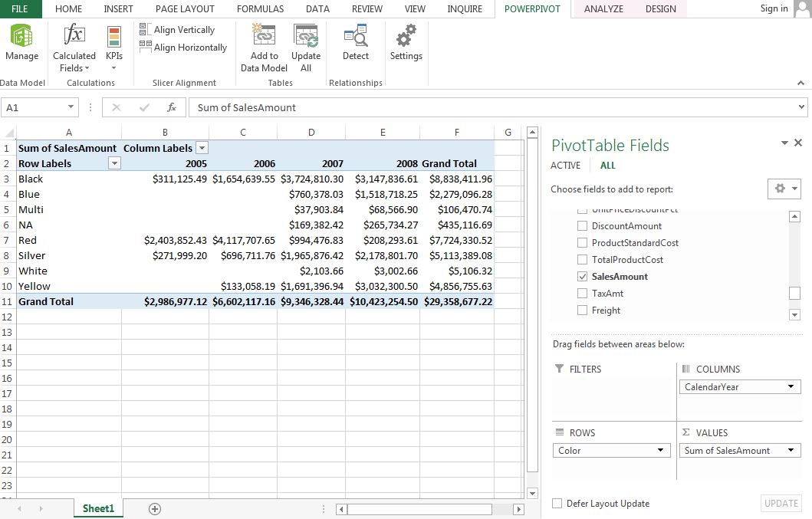
Task: Click Align Vertically slicer icon
Action: pyautogui.click(x=146, y=29)
